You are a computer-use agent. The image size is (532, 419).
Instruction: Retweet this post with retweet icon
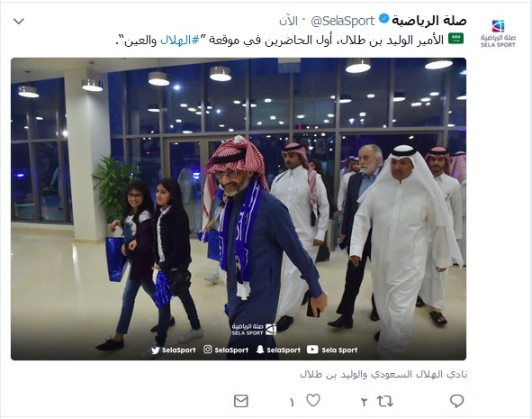pyautogui.click(x=385, y=401)
